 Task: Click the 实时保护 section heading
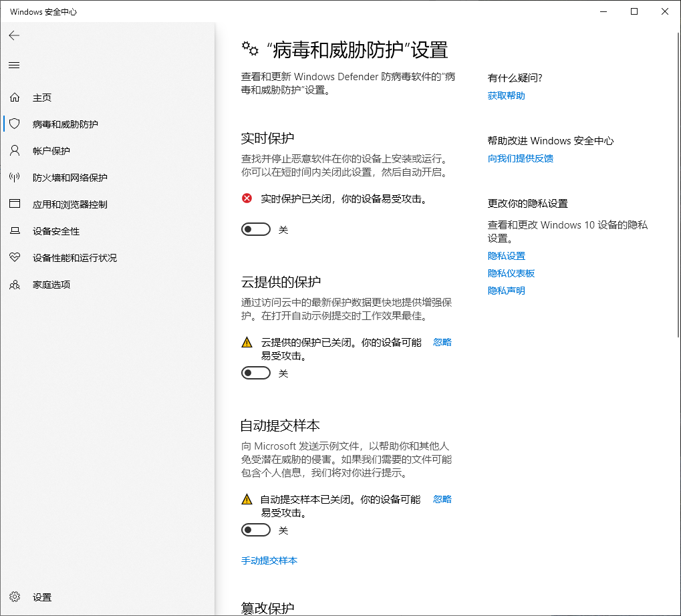click(267, 138)
